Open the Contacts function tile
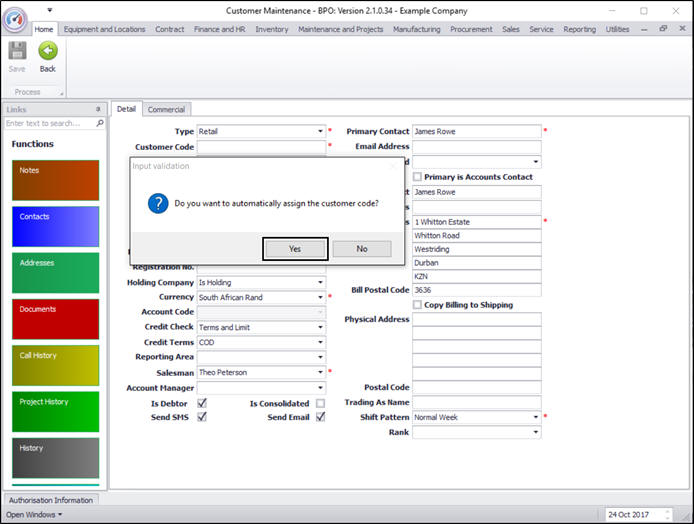Viewport: 694px width, 524px height. pos(55,226)
